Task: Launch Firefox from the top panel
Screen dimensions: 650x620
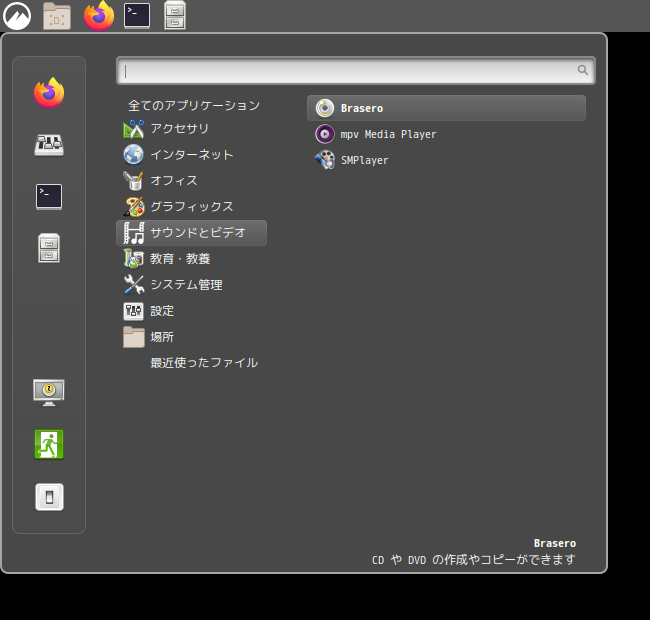Action: tap(99, 16)
